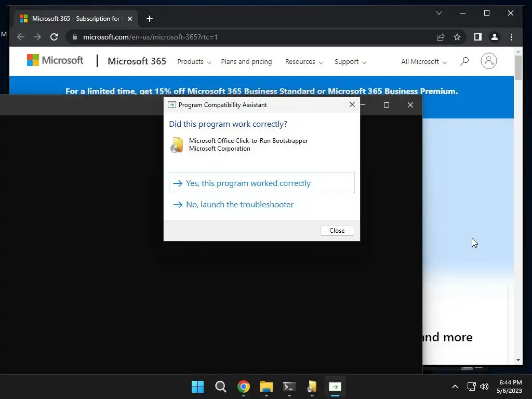532x399 pixels.
Task: Open the Plans and pricing page
Action: tap(246, 62)
